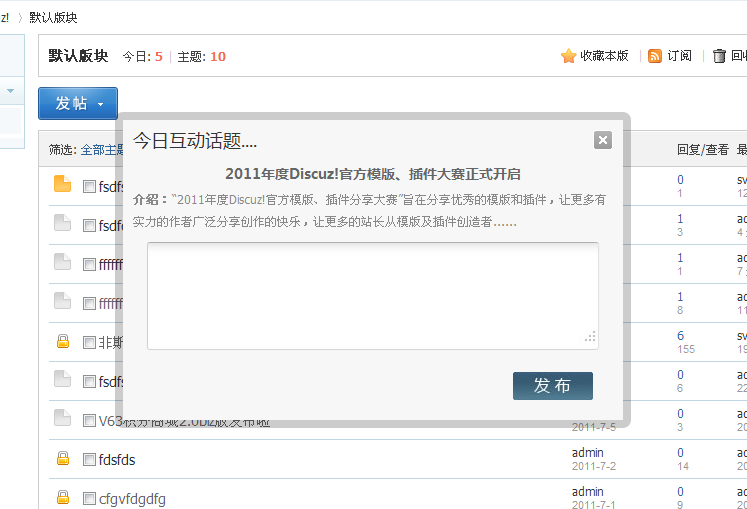
Task: Tick checkbox of the V63 thread
Action: [89, 420]
